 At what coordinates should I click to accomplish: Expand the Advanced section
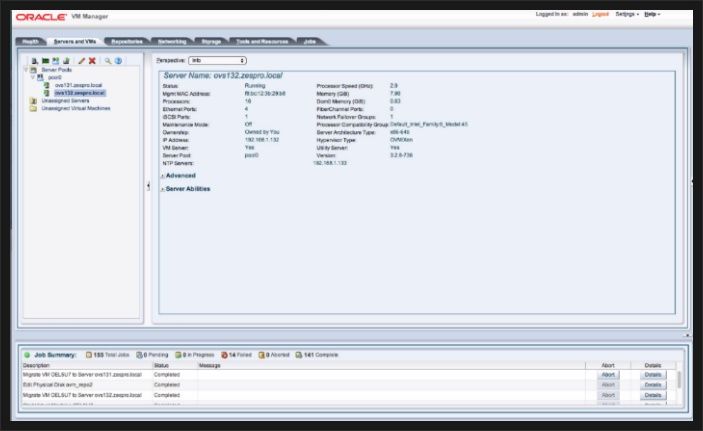162,176
